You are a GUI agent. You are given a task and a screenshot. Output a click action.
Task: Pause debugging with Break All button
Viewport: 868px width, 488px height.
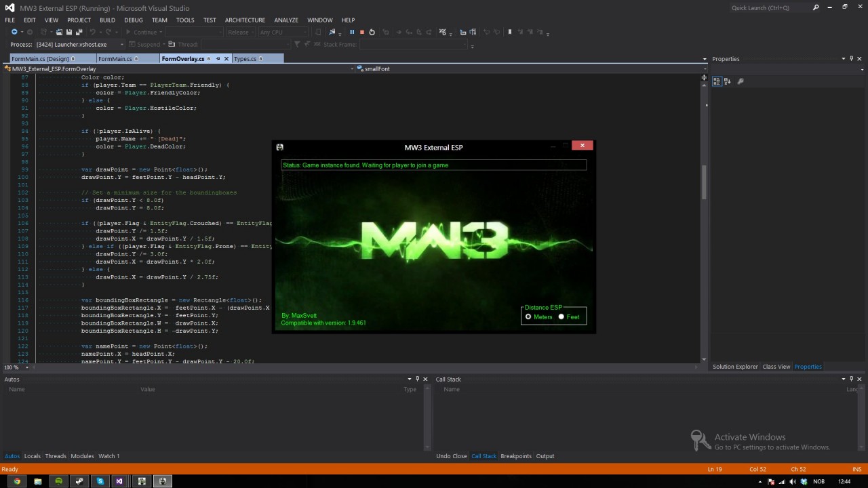click(352, 32)
